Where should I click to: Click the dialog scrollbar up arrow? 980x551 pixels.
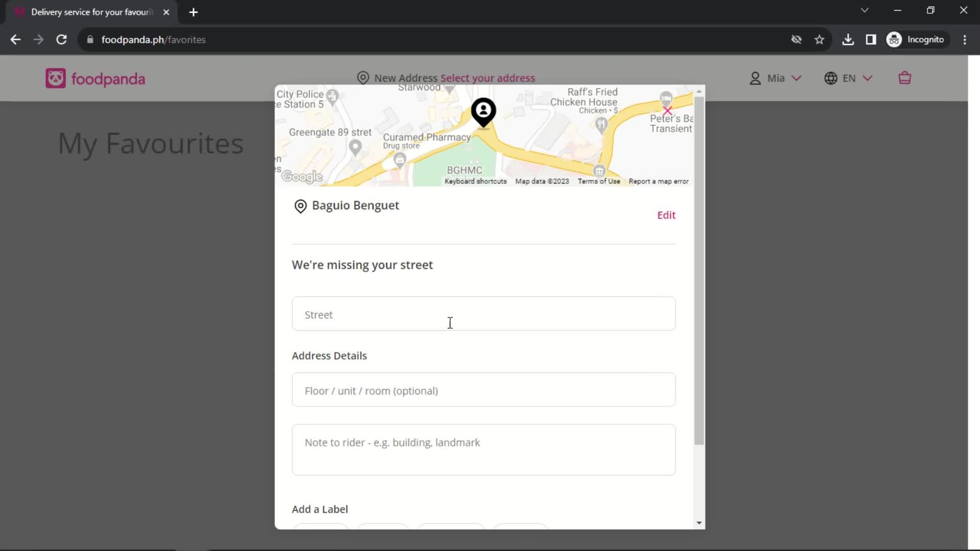(x=699, y=91)
